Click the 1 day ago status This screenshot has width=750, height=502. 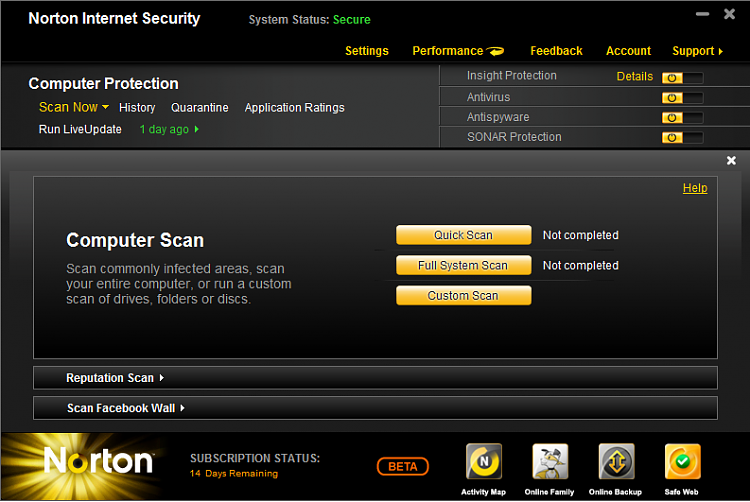point(164,129)
